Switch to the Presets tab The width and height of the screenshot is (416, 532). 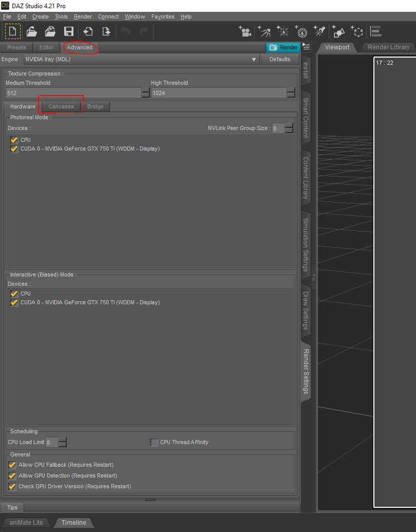(16, 47)
